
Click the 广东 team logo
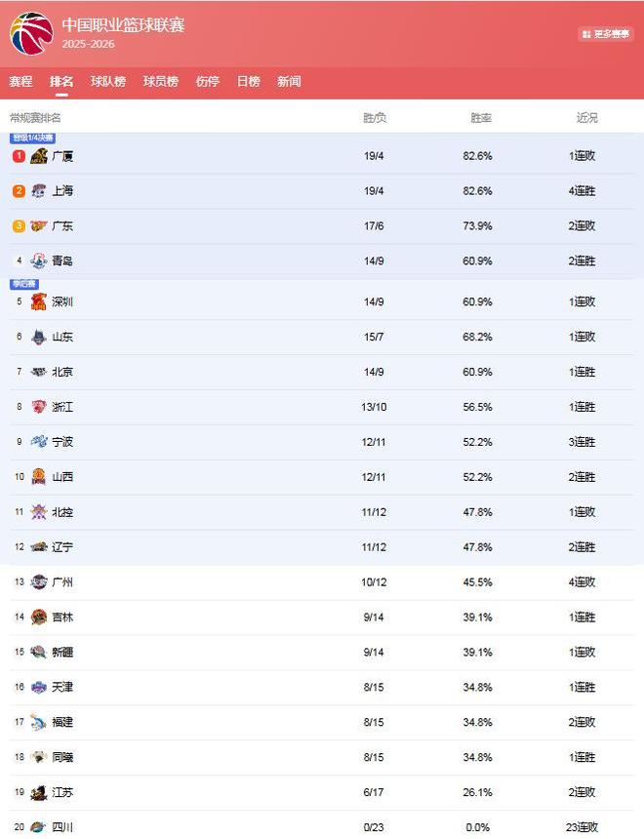point(39,226)
